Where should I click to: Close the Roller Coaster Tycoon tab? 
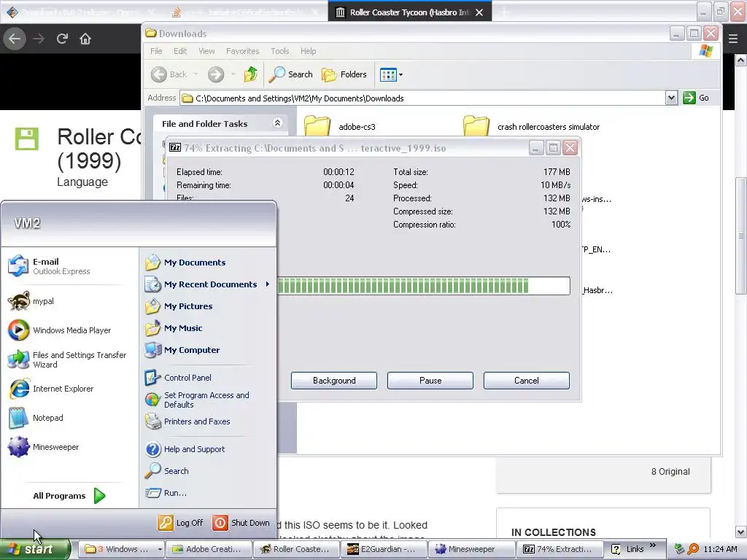click(479, 12)
